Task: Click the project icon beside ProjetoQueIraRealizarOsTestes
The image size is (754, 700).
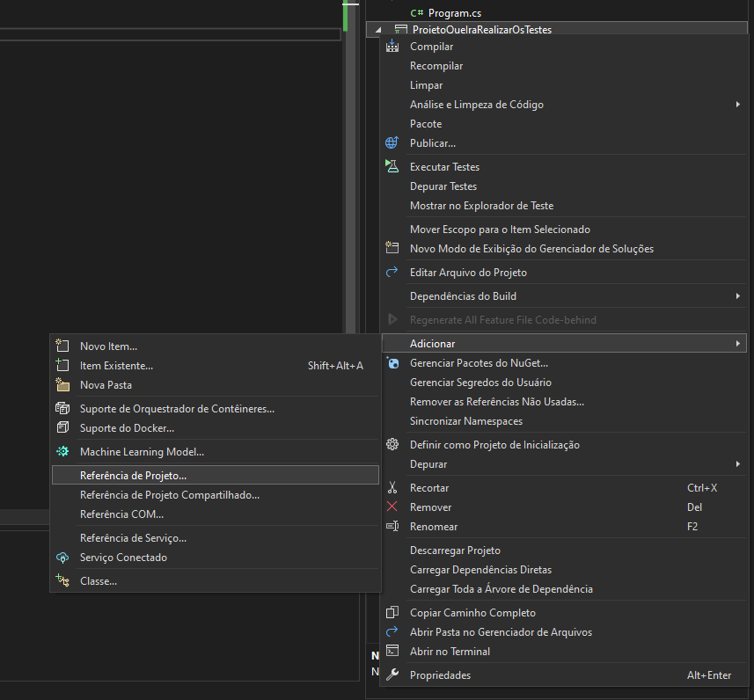Action: (400, 30)
